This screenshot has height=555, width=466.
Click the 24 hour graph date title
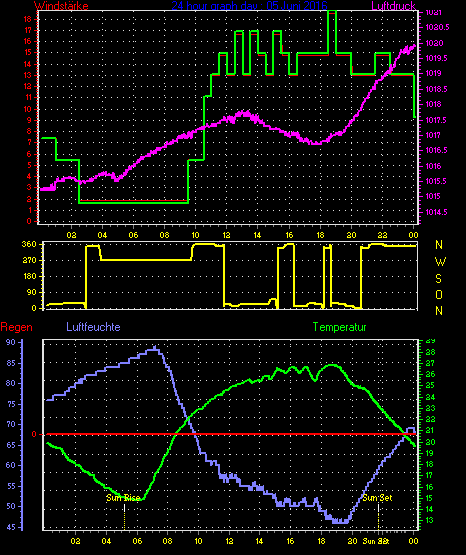click(249, 6)
